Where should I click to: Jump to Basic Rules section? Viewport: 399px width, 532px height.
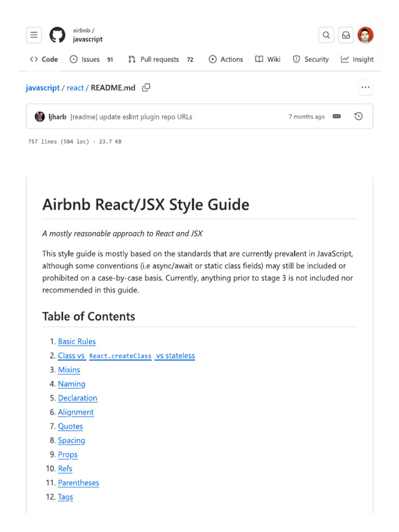pyautogui.click(x=77, y=341)
